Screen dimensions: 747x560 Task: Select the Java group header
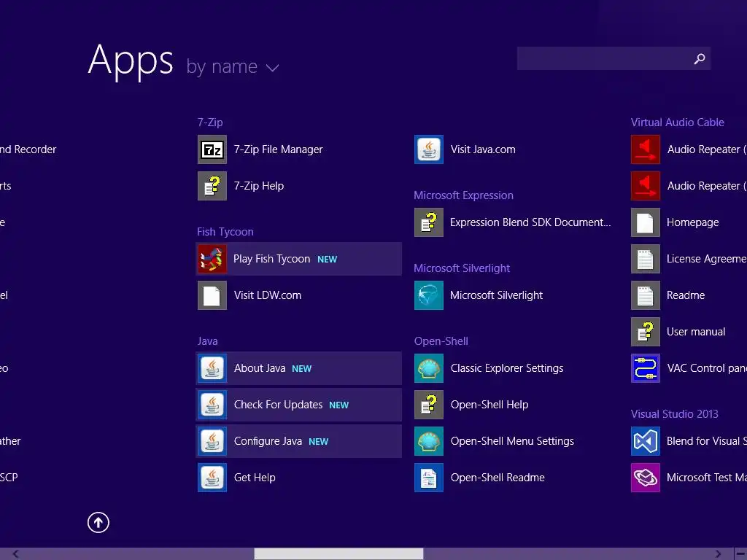(207, 341)
